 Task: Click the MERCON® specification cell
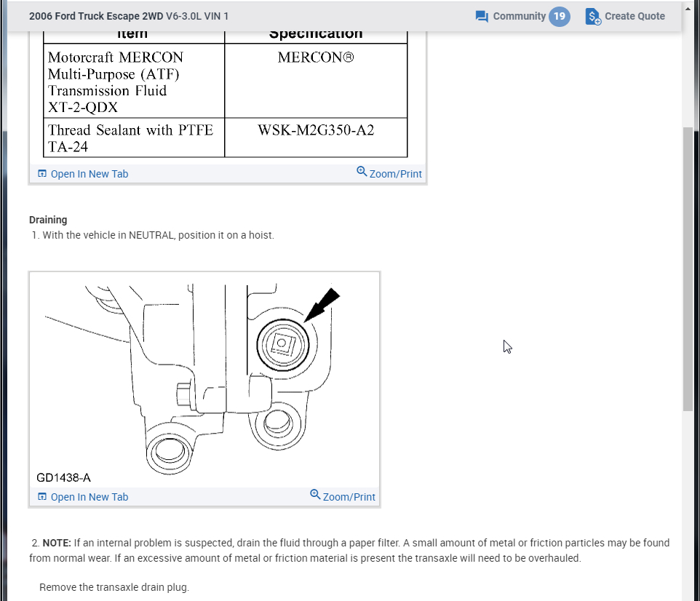316,81
